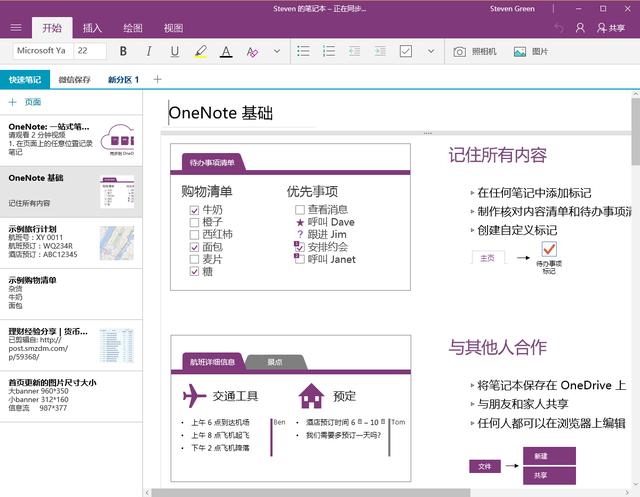Select the 微信保存 section tab
Screen dimensions: 640x497
point(74,80)
